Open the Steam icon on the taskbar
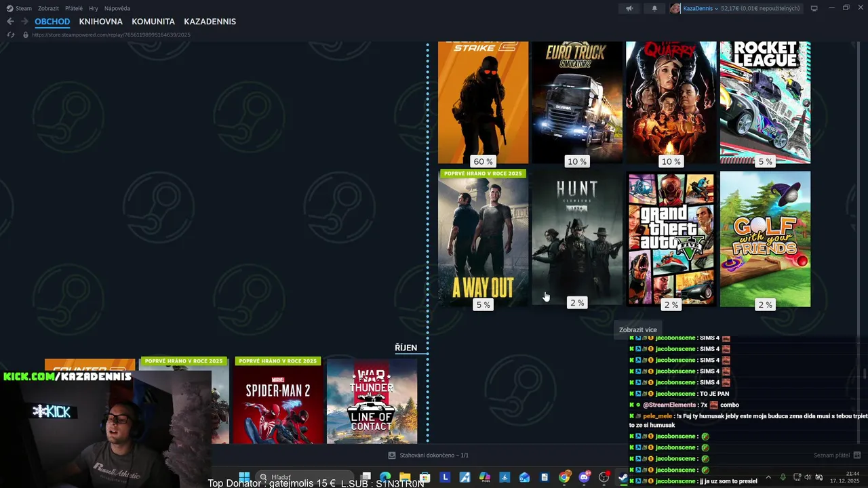Viewport: 868px width, 488px height. tap(623, 477)
